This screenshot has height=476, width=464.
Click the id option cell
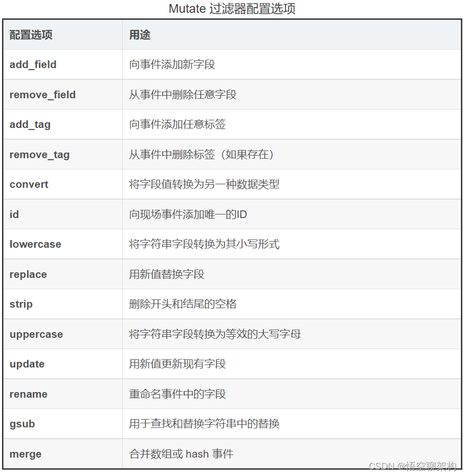[x=14, y=214]
